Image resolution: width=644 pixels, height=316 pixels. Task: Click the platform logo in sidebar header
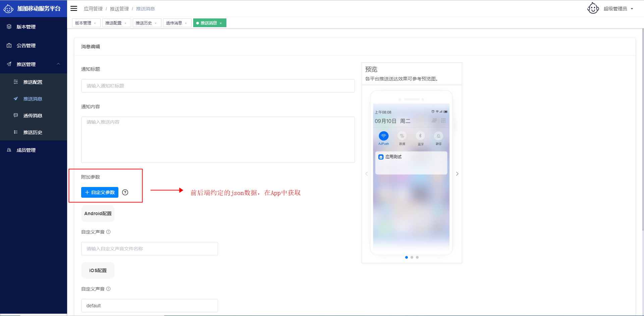8,9
